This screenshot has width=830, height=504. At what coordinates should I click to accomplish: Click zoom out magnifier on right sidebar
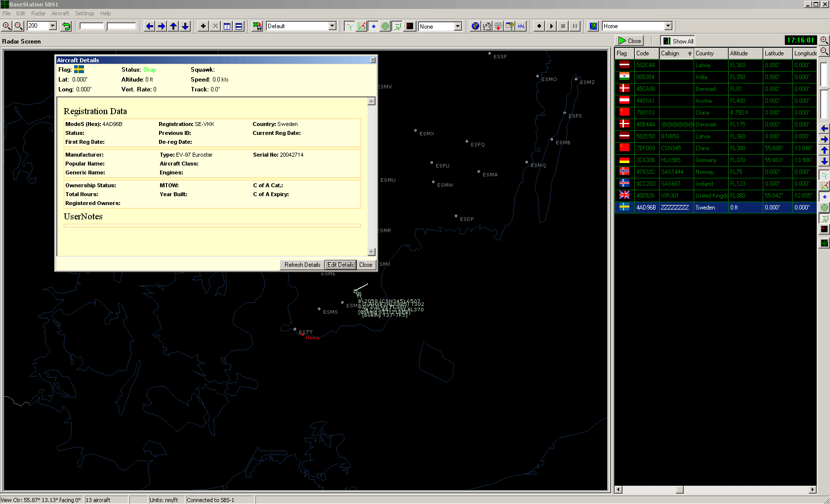coord(824,51)
